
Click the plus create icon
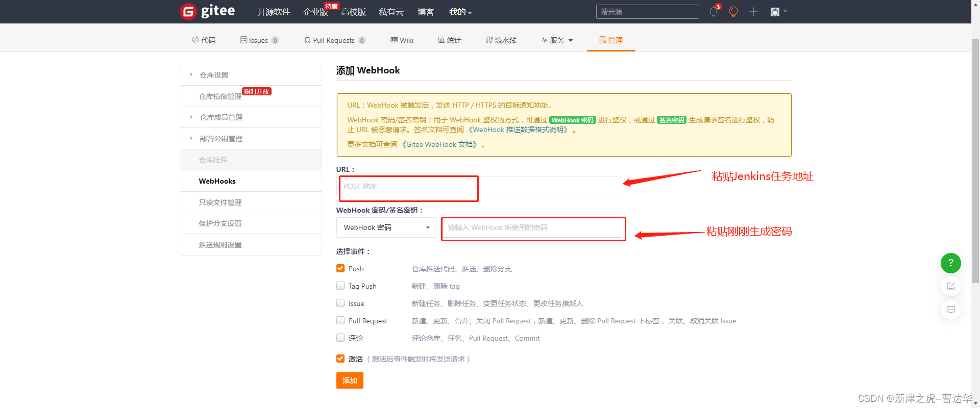coord(753,12)
